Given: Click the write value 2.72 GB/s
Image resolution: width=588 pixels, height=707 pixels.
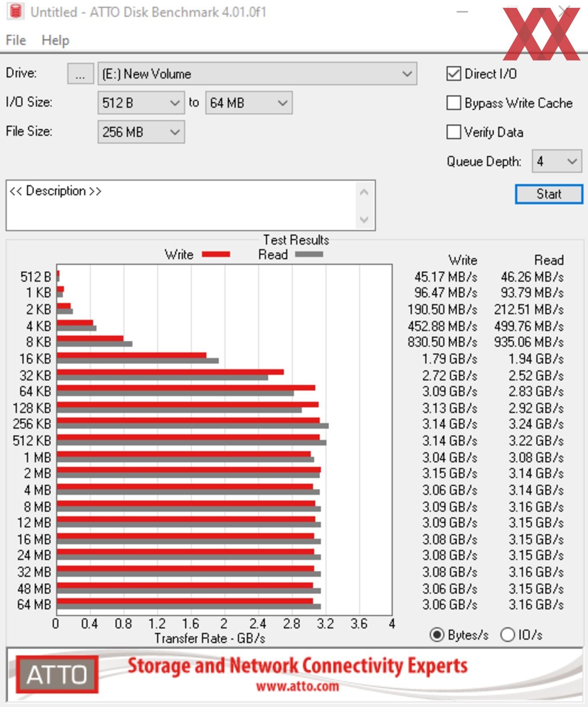Looking at the screenshot, I should click(x=450, y=375).
